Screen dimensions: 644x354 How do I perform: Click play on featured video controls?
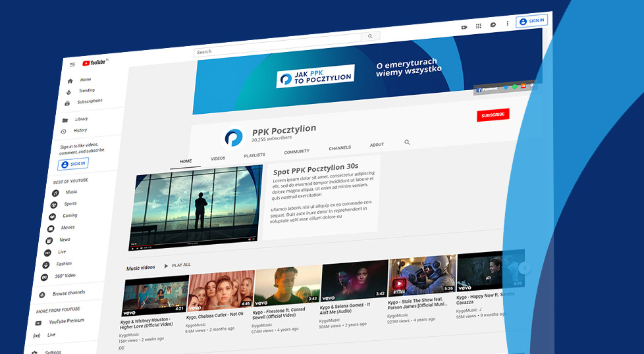132,249
